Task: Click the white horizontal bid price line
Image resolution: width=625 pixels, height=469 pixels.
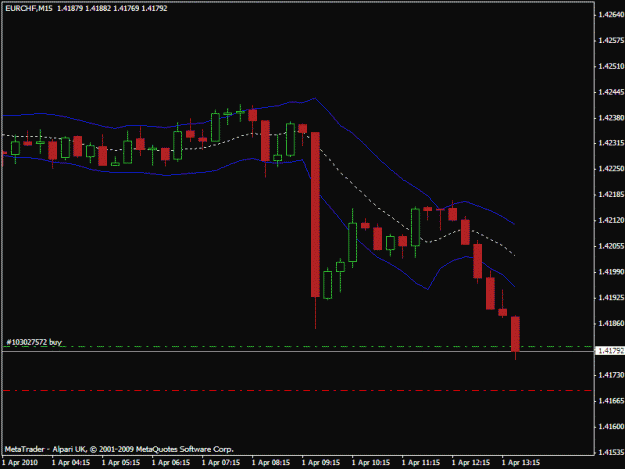Action: click(298, 351)
